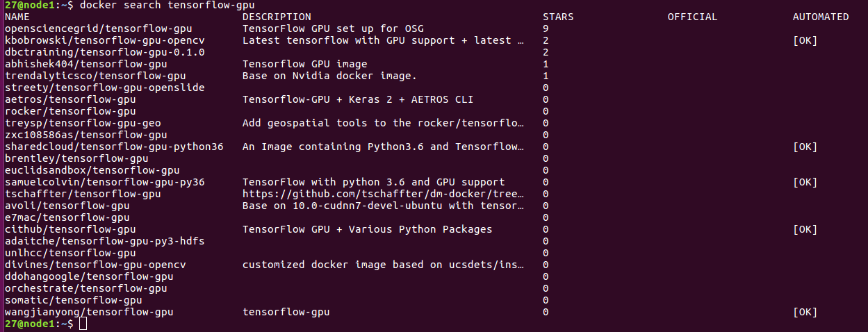Click the [OK] marker in the samuelcolvin row

tap(805, 182)
